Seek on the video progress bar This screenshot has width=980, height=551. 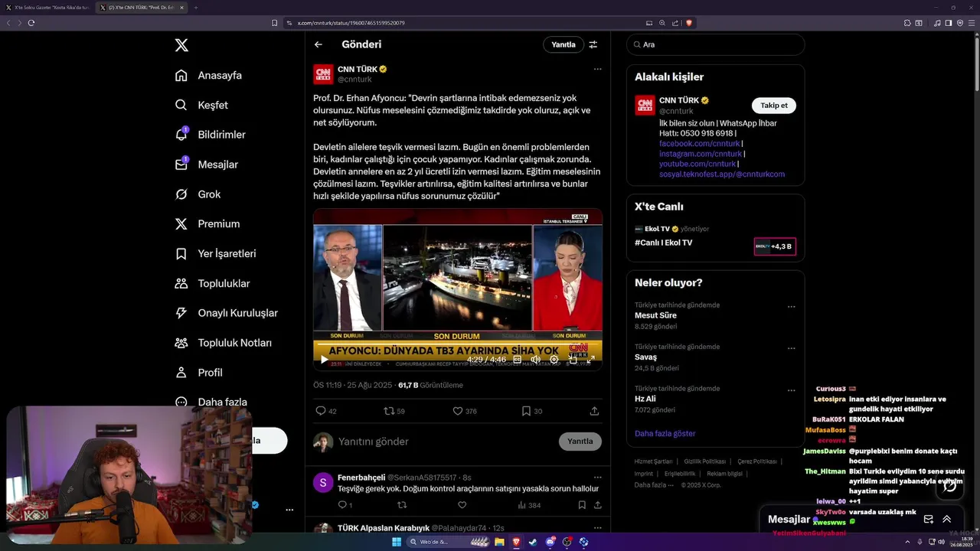click(x=458, y=345)
